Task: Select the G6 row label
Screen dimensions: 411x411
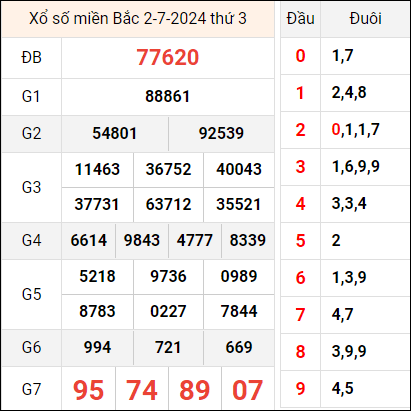Action: click(31, 348)
